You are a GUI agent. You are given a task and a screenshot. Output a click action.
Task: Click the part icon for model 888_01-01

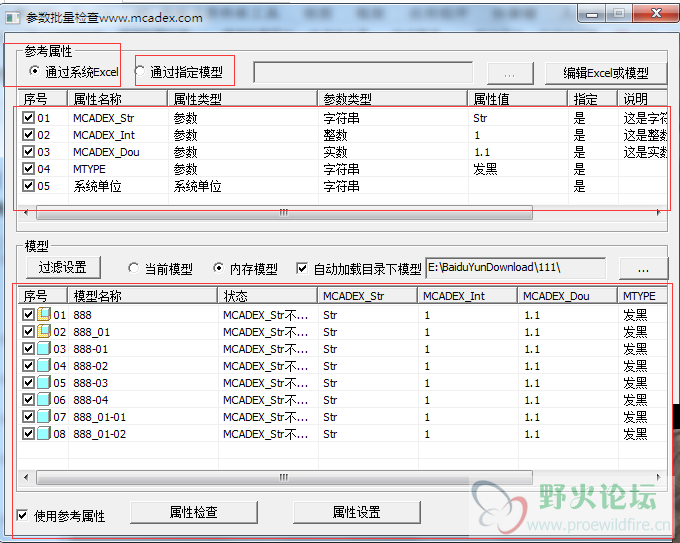(44, 416)
